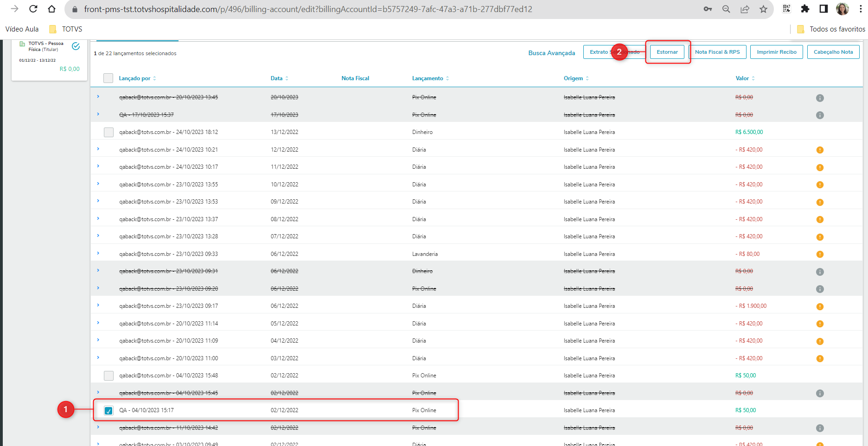Viewport: 868px width, 446px height.
Task: Click the Cabeçalho Nota button
Action: pyautogui.click(x=833, y=52)
